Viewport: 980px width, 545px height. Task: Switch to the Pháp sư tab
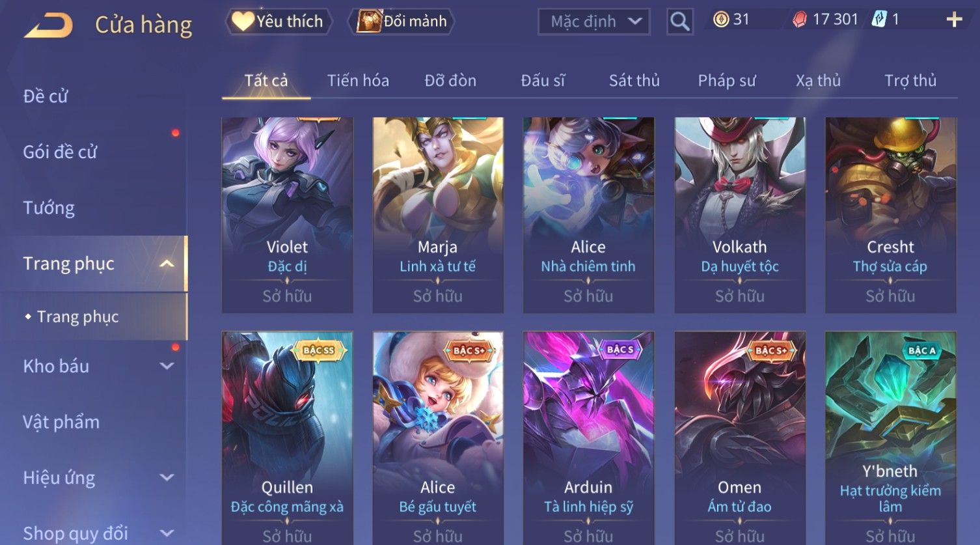click(x=727, y=81)
